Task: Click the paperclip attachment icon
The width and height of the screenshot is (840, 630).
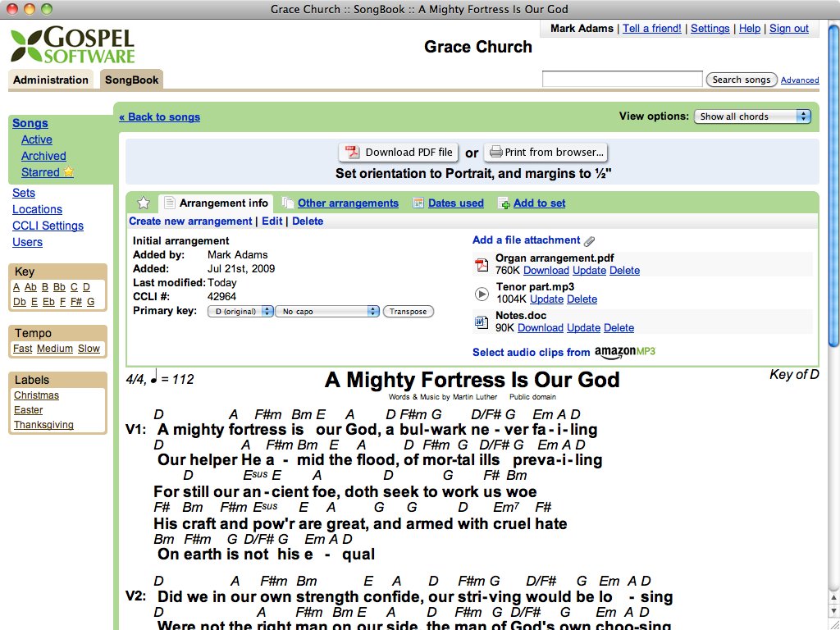Action: (589, 241)
